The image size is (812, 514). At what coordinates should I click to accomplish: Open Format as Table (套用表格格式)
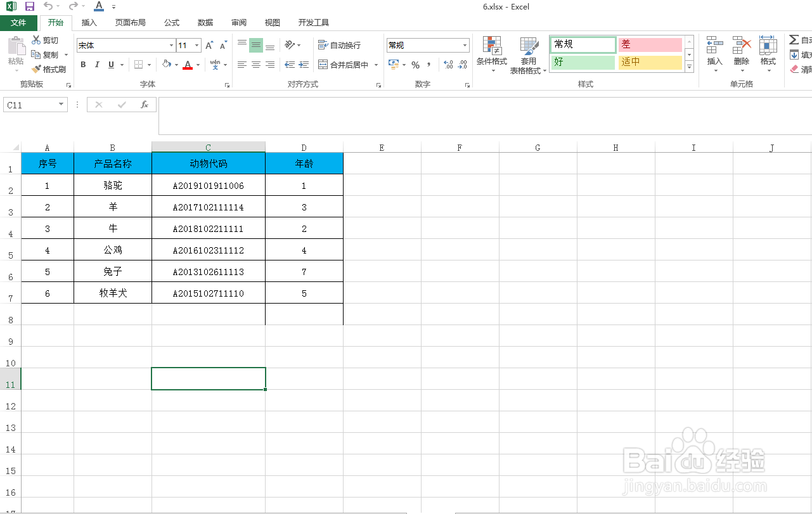click(x=529, y=55)
